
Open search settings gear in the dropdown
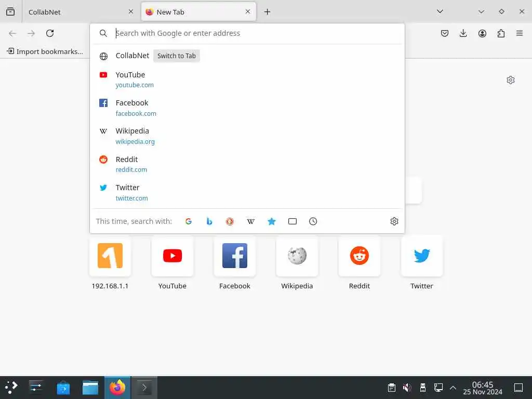[394, 221]
